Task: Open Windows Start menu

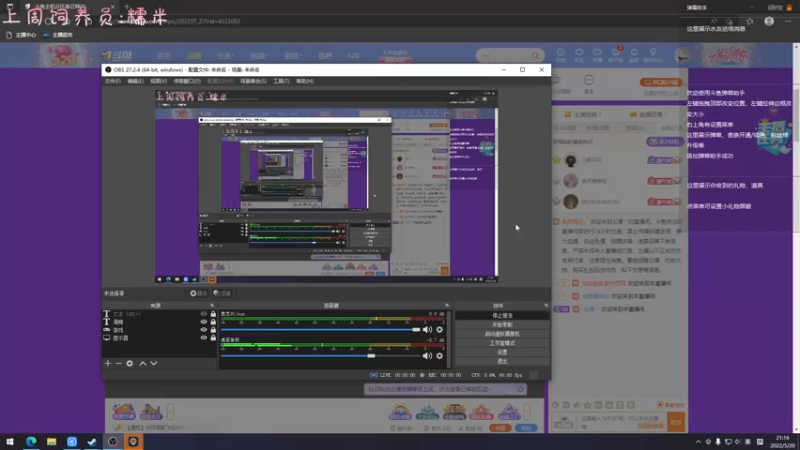Action: click(10, 442)
